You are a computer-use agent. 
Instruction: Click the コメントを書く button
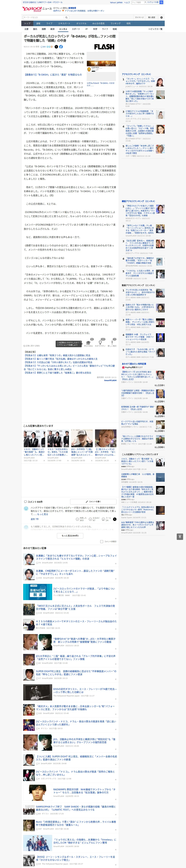[93, 501]
